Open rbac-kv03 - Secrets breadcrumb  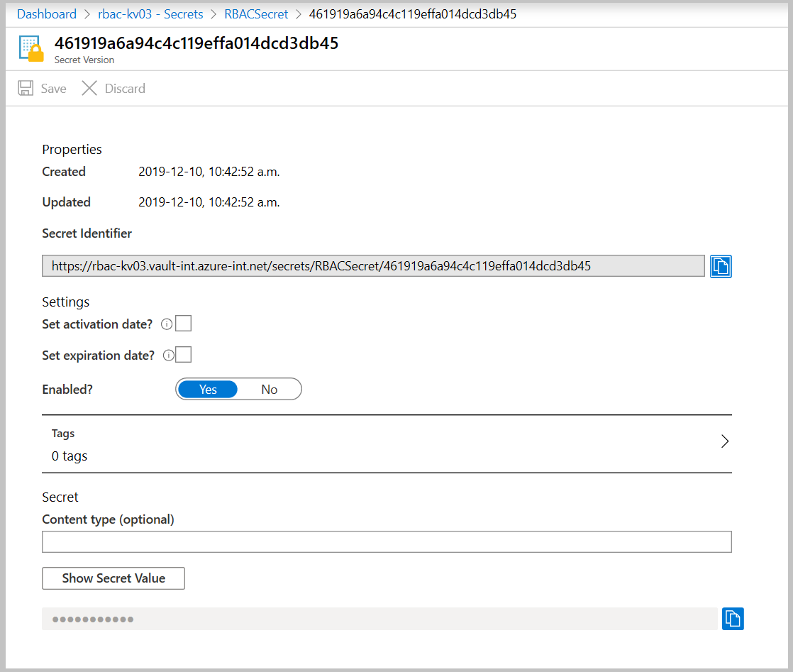(x=150, y=14)
